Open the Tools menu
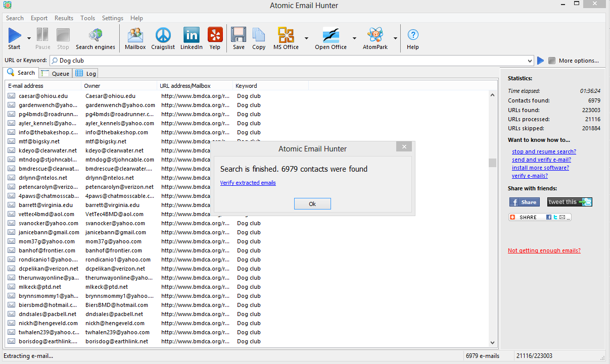This screenshot has width=610, height=364. click(x=87, y=18)
